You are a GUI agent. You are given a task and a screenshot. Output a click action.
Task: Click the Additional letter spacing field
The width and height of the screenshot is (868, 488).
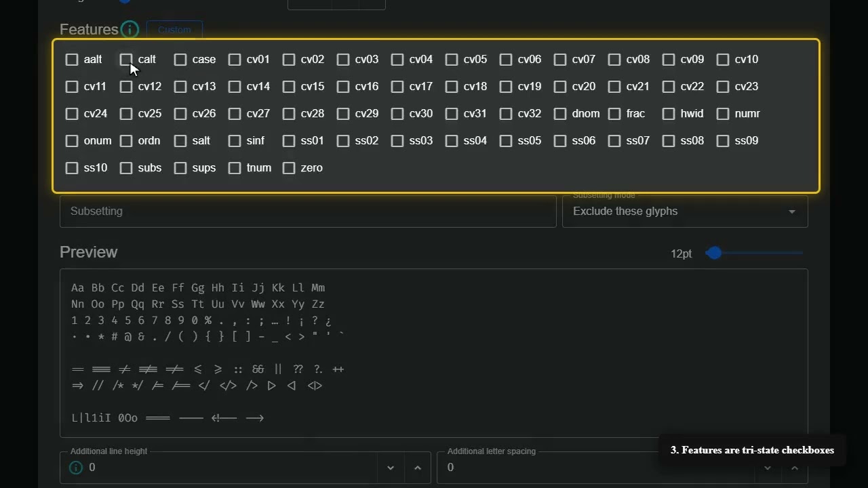click(623, 468)
